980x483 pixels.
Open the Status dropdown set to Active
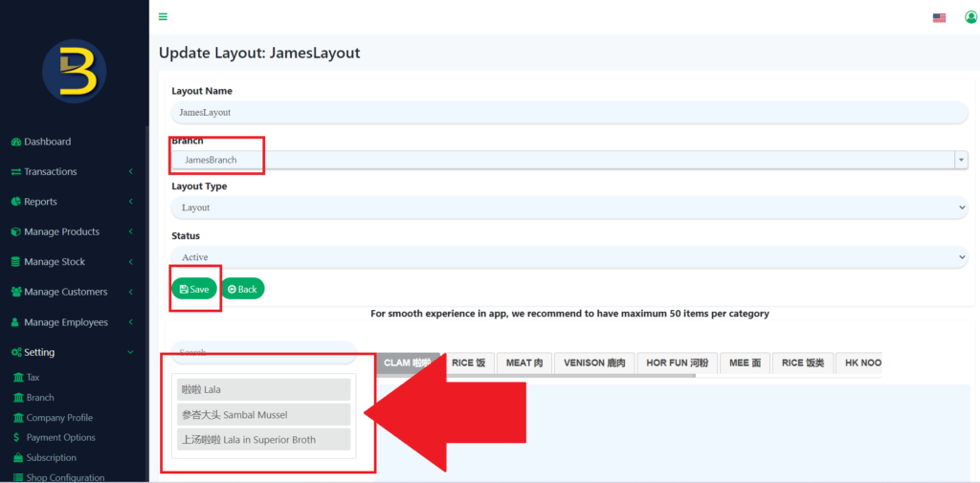[x=568, y=257]
